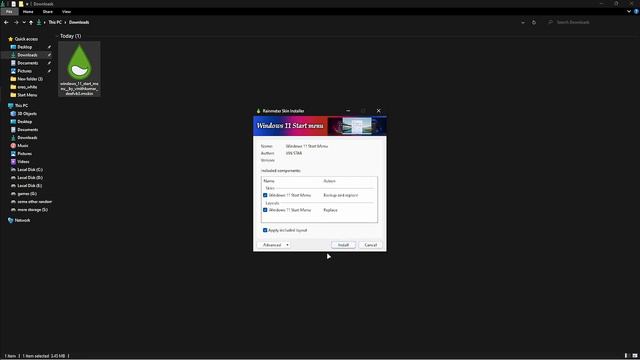Open Documents under Quick access
Screen dimensions: 640x360
(x=28, y=63)
